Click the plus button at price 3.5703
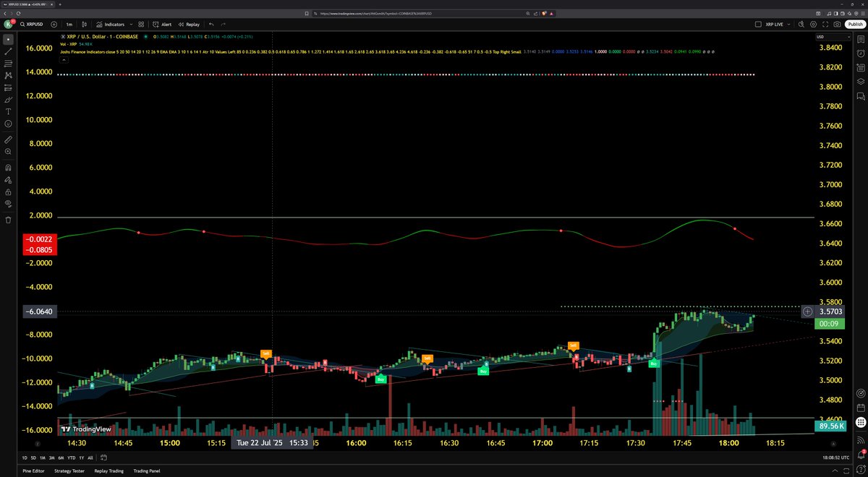The image size is (868, 477). [808, 311]
